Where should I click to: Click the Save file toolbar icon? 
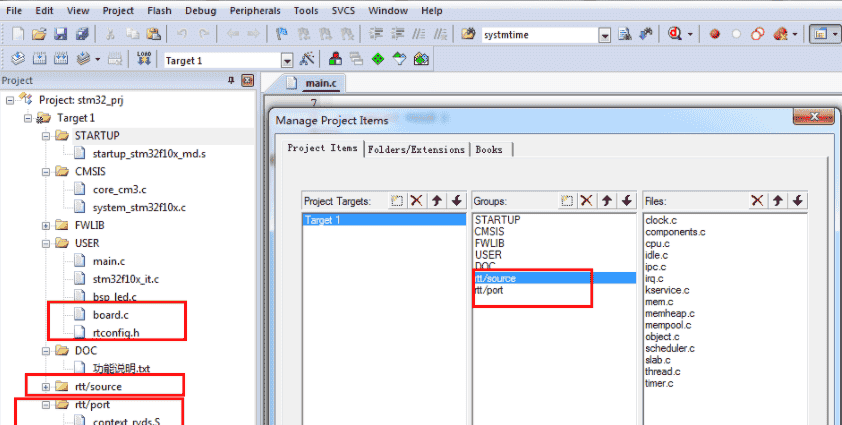[x=61, y=34]
